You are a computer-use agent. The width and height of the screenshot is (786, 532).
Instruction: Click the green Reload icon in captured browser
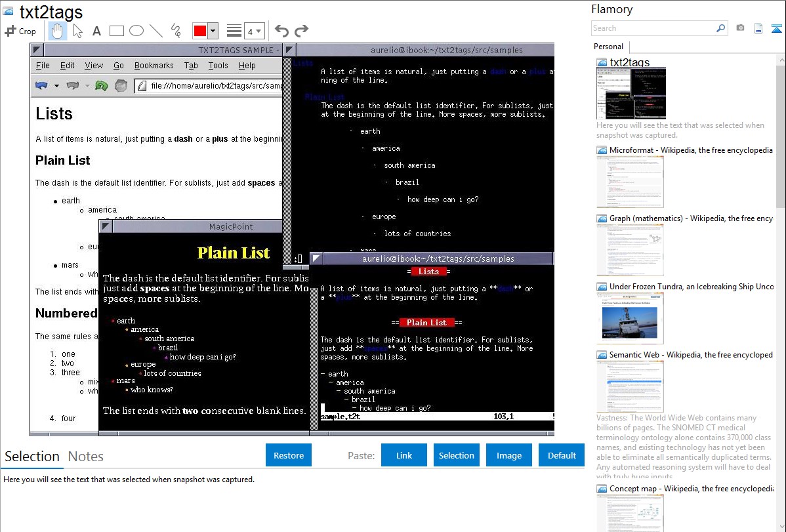point(101,86)
